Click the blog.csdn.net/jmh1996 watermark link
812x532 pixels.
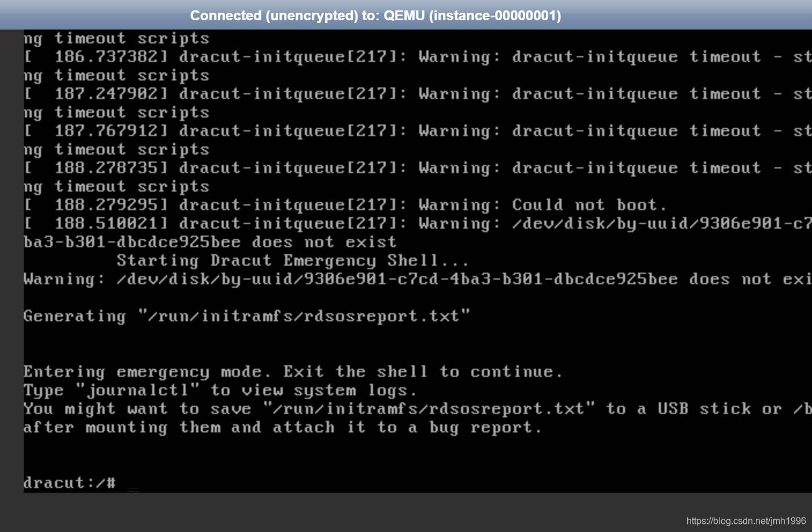(745, 521)
